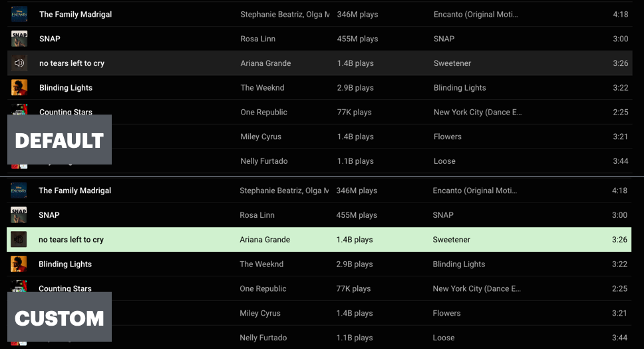Select 'no tears left to cry' in green Custom row
This screenshot has width=644, height=349.
click(x=71, y=240)
